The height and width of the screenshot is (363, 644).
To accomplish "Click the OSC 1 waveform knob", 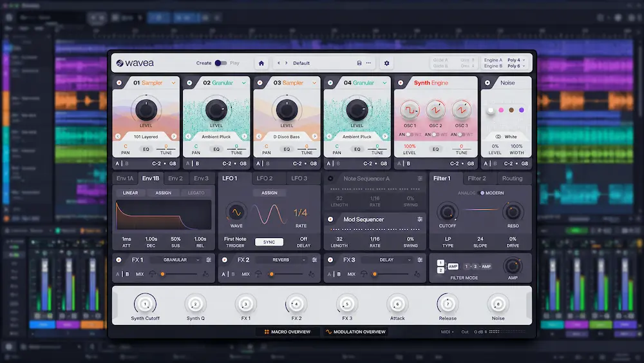I will [410, 110].
